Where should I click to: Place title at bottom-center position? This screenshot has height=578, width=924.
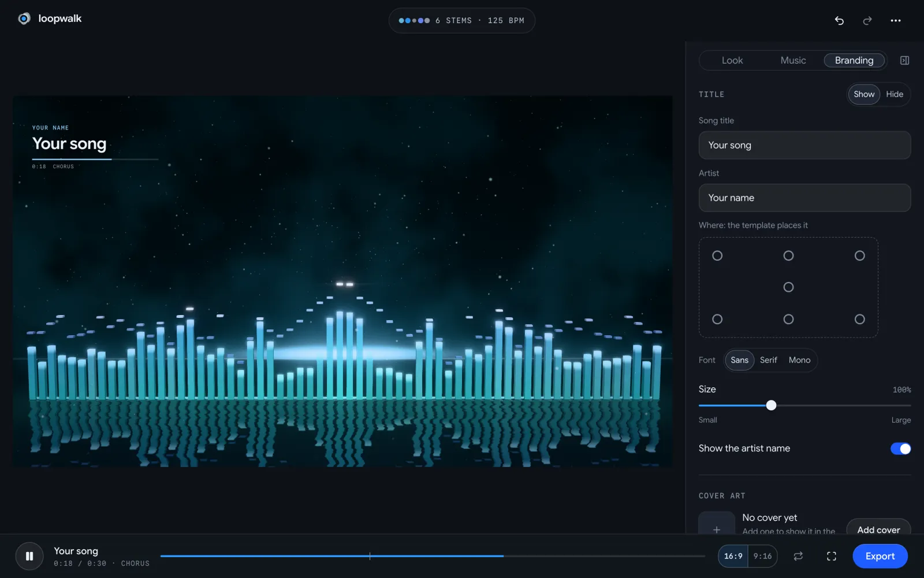[788, 319]
